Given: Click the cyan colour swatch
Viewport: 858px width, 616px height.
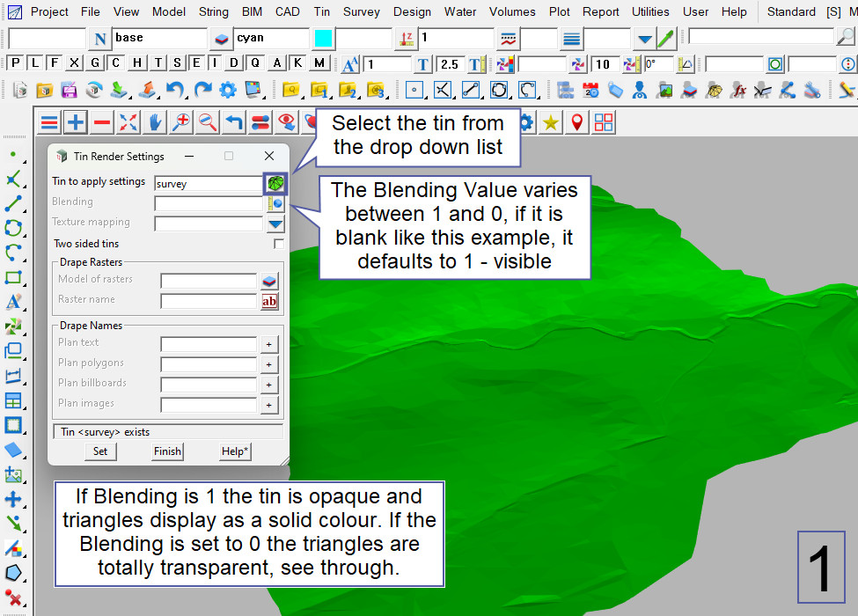Looking at the screenshot, I should pos(323,38).
